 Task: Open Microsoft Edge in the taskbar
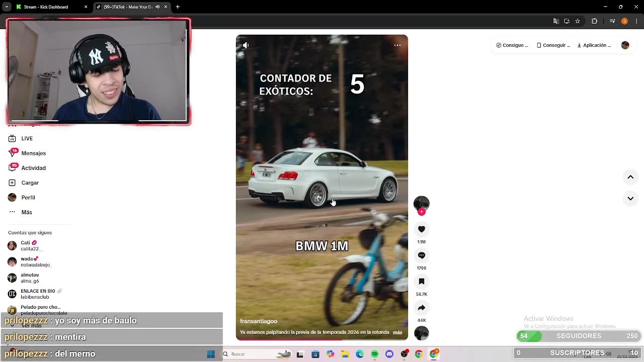click(x=360, y=354)
